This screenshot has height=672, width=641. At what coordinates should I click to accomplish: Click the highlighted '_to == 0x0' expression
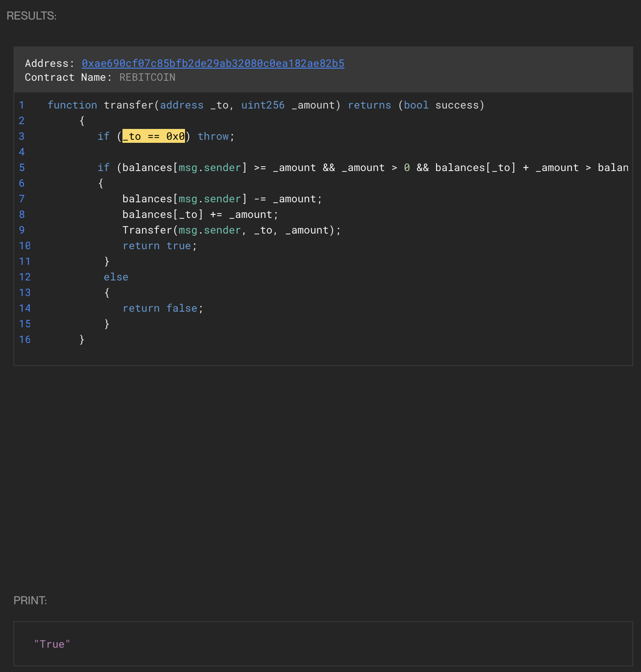154,136
